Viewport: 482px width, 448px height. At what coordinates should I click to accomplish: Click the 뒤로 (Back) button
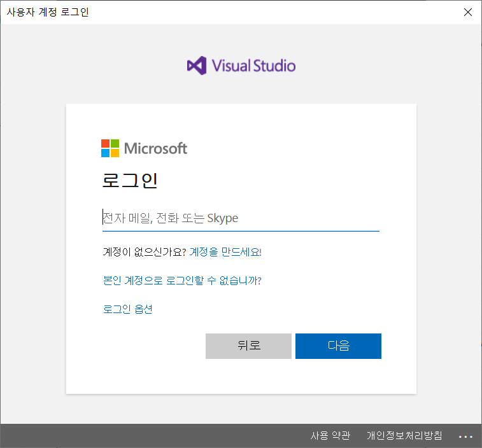[x=248, y=346]
